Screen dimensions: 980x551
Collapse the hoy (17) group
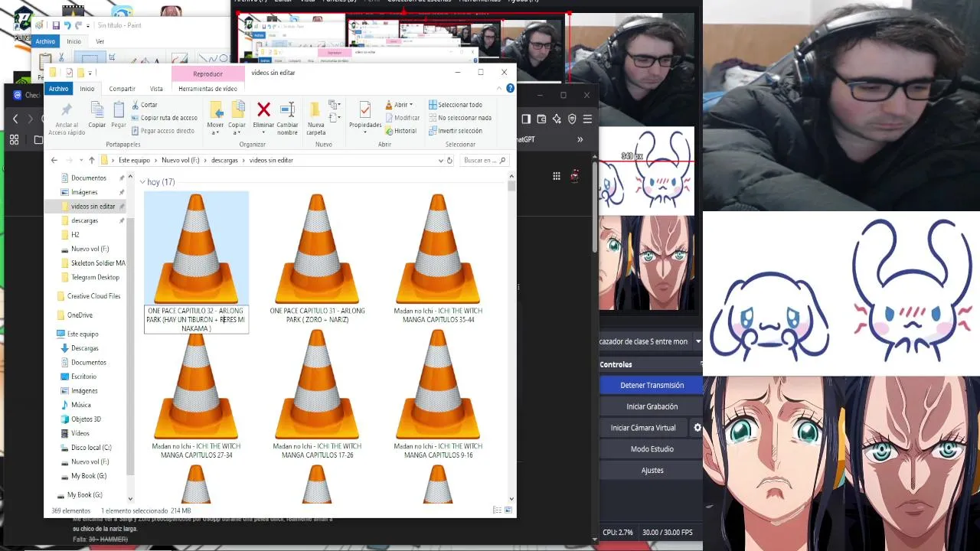pos(143,182)
